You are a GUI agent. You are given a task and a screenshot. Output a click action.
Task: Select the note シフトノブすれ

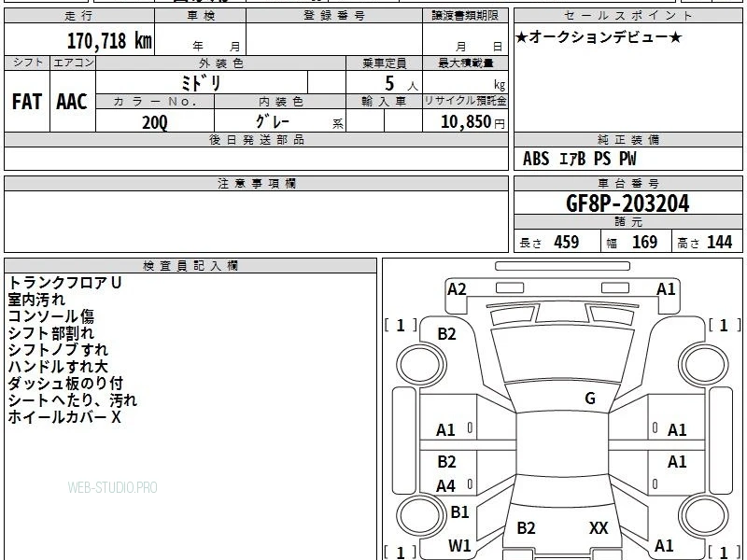click(58, 349)
